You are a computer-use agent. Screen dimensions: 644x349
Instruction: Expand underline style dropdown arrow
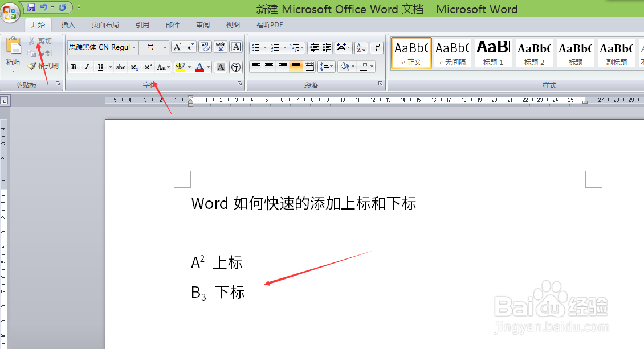point(109,67)
